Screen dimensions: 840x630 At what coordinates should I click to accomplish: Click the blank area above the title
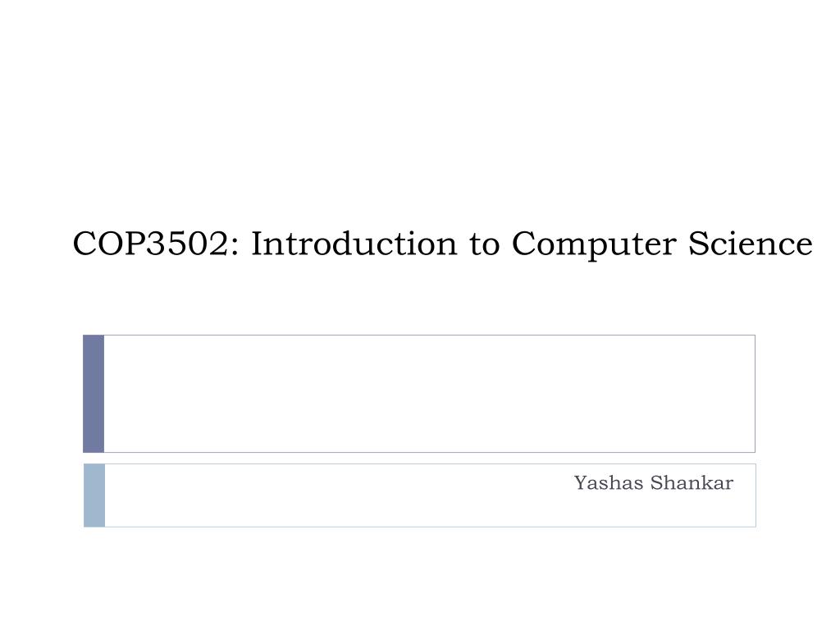pos(420,107)
